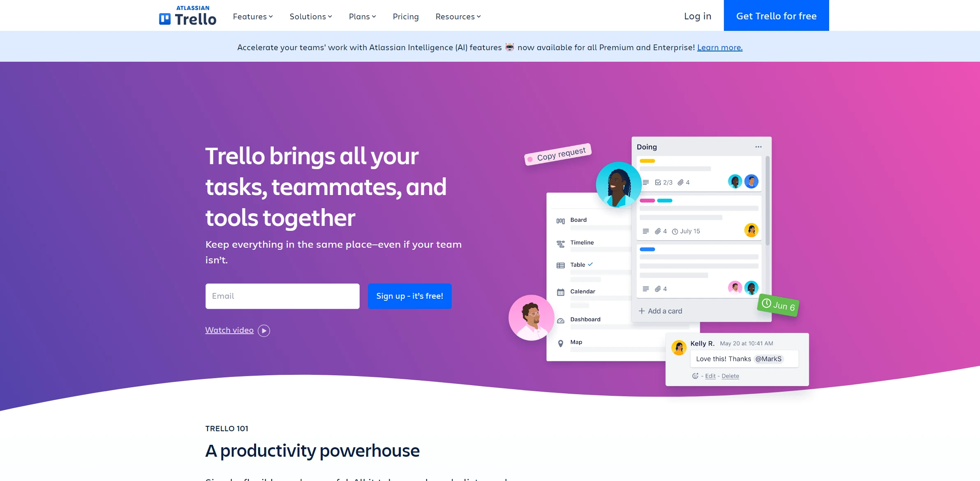
Task: Click the Table view icon
Action: [x=560, y=264]
